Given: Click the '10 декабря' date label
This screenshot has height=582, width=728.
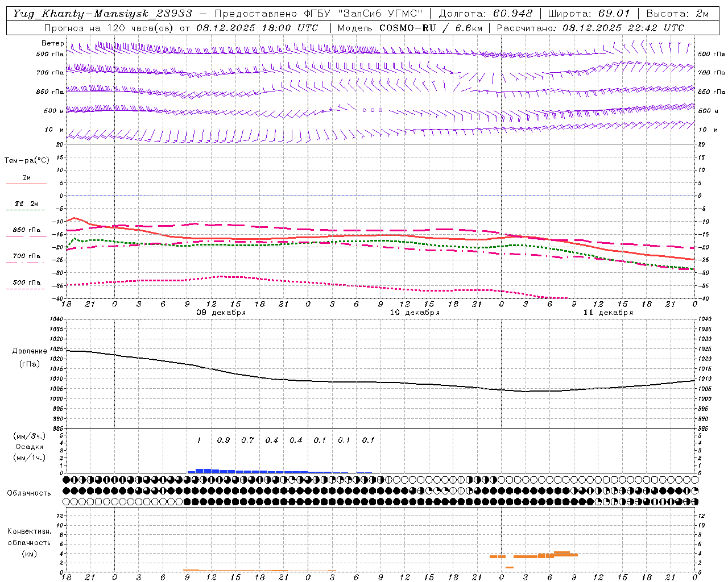Looking at the screenshot, I should pos(415,313).
